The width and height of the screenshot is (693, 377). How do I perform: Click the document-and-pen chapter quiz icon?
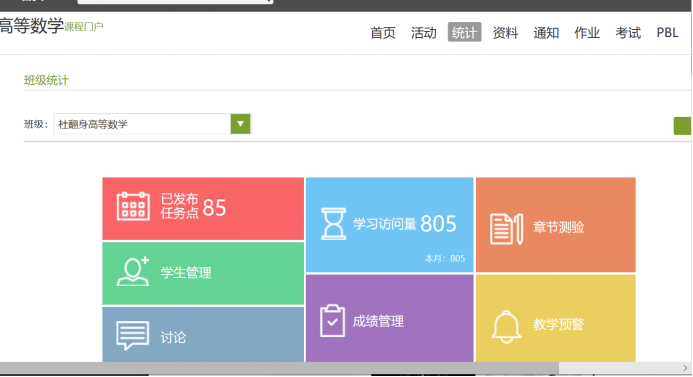[x=506, y=229]
